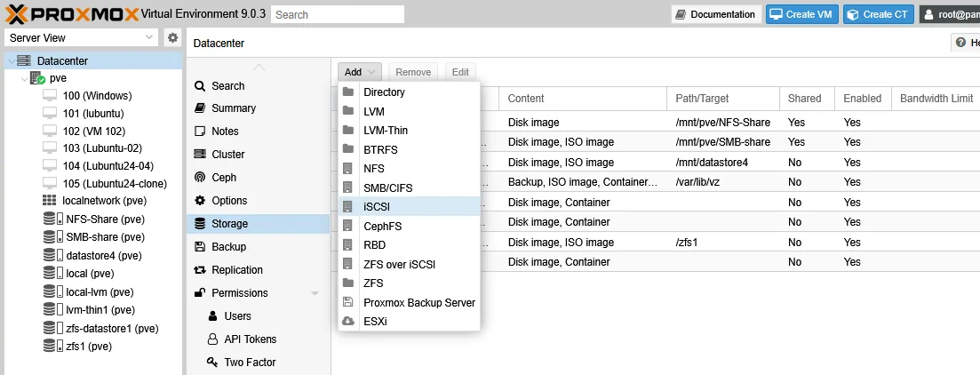Choose LVM from the Add menu
The image size is (980, 375).
(409, 111)
